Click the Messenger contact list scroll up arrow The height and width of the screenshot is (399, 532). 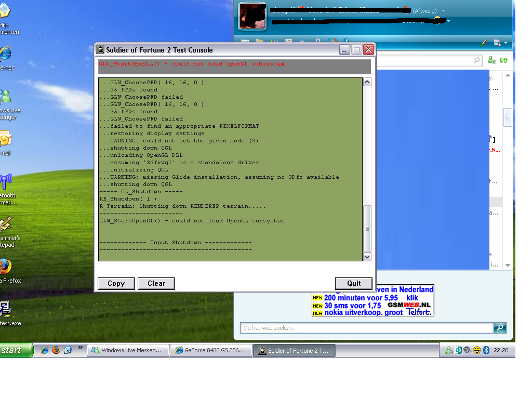coord(508,76)
